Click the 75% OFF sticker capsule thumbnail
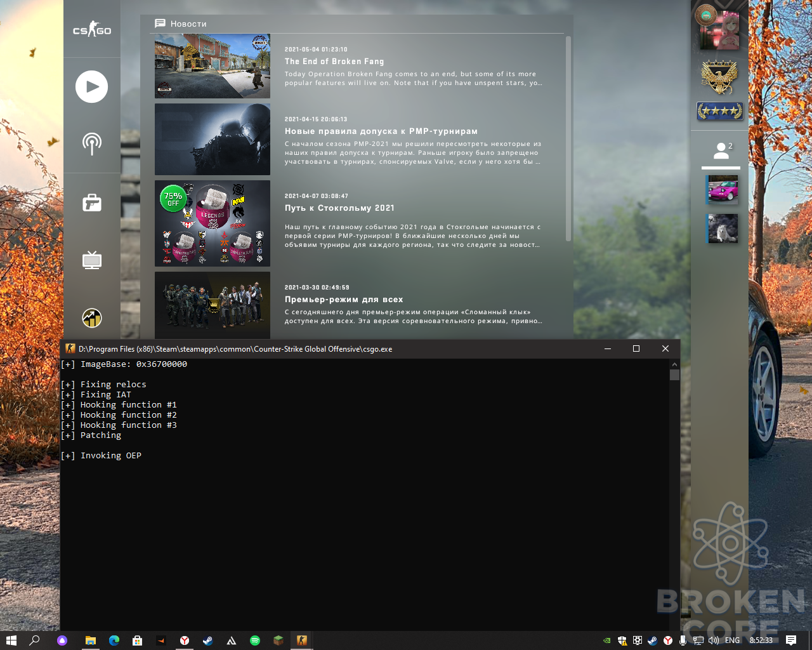The width and height of the screenshot is (812, 650). tap(213, 223)
